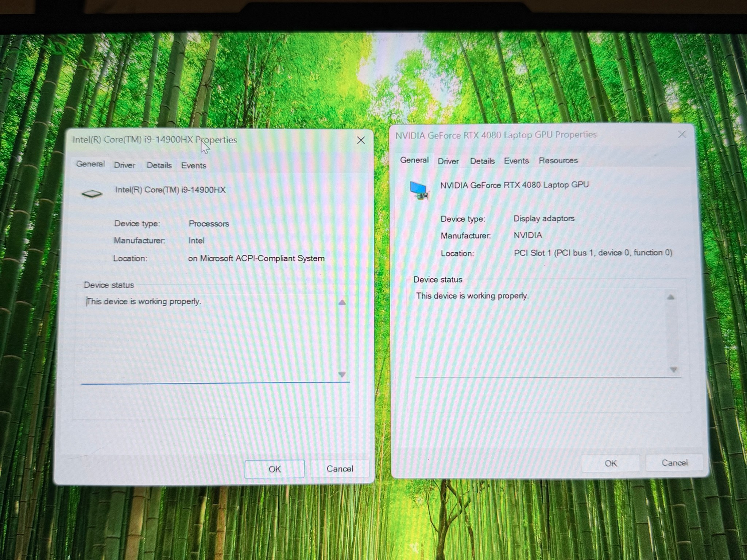
Task: Open the Events tab in Intel Properties
Action: tap(194, 166)
